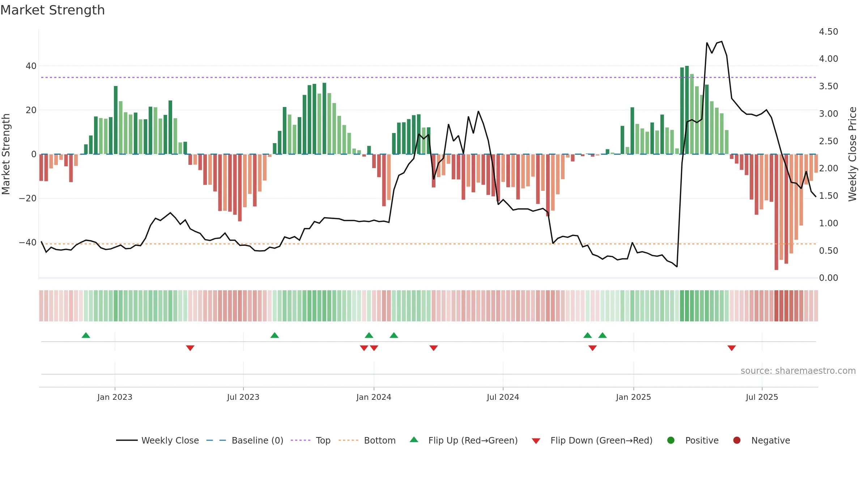Click the Jul 2023 x-axis label
This screenshot has height=488, width=868.
243,397
